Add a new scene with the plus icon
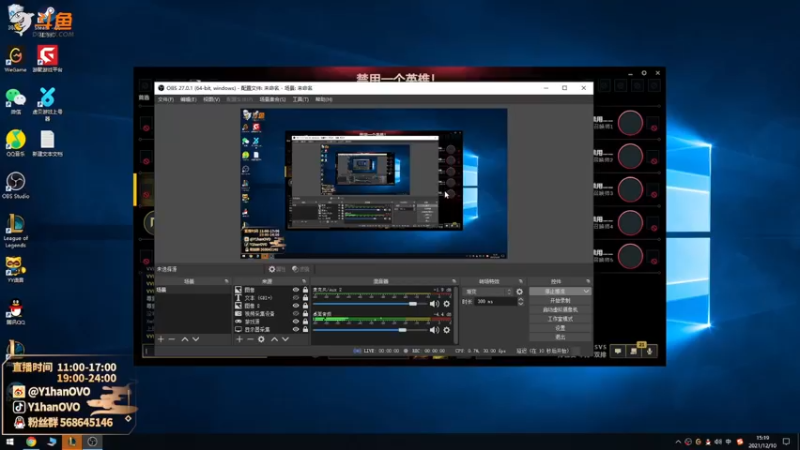Viewport: 800px width, 450px height. pyautogui.click(x=161, y=339)
